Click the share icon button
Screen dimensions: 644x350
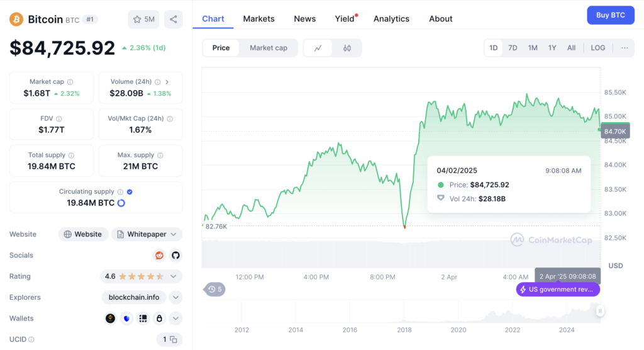tap(174, 20)
